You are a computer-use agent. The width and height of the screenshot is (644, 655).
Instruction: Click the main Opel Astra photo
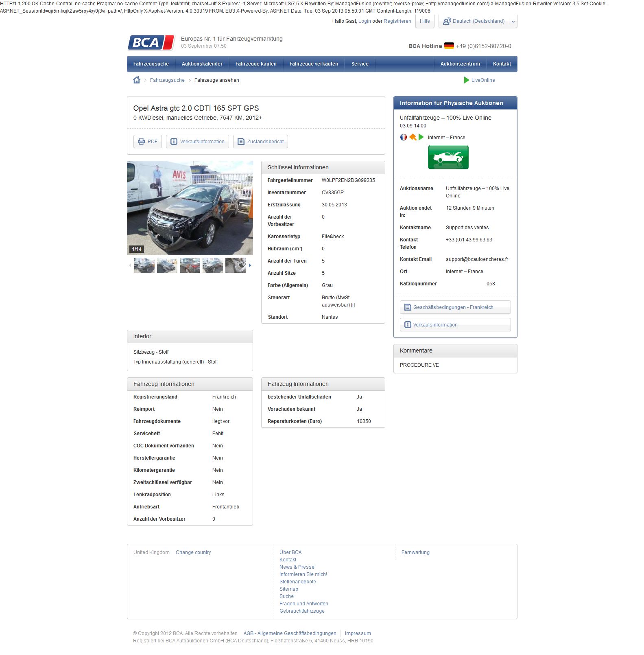[190, 208]
